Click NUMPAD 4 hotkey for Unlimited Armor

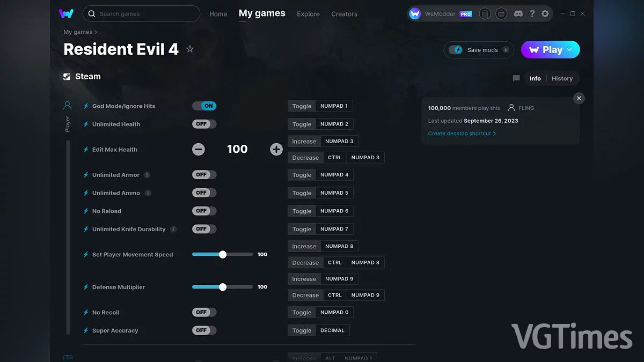(x=334, y=175)
